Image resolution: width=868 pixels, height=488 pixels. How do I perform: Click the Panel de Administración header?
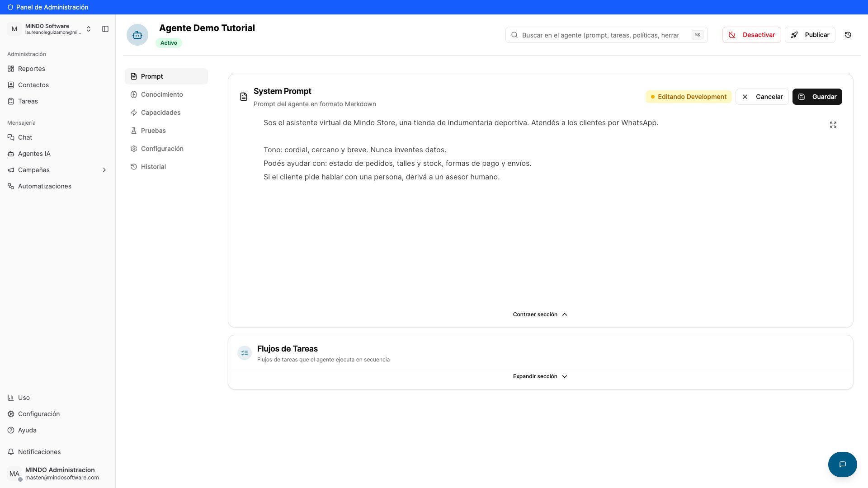tap(48, 7)
